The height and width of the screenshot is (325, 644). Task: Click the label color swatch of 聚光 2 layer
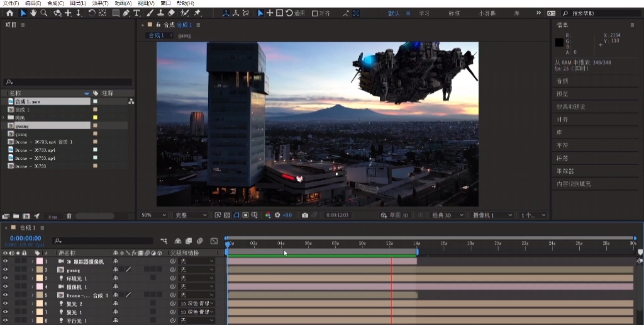[39, 304]
